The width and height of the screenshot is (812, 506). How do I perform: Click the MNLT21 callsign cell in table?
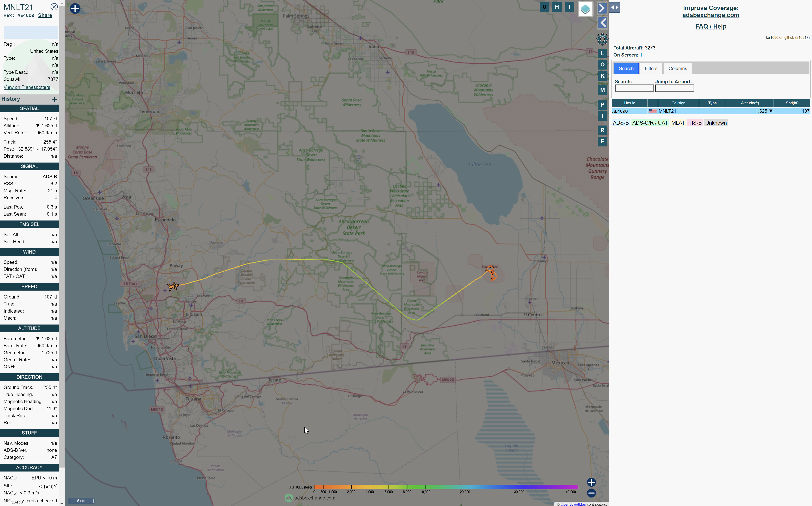pyautogui.click(x=678, y=111)
